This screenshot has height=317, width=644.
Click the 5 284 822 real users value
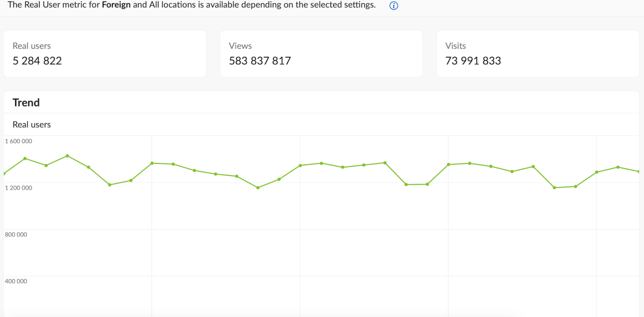tap(37, 61)
